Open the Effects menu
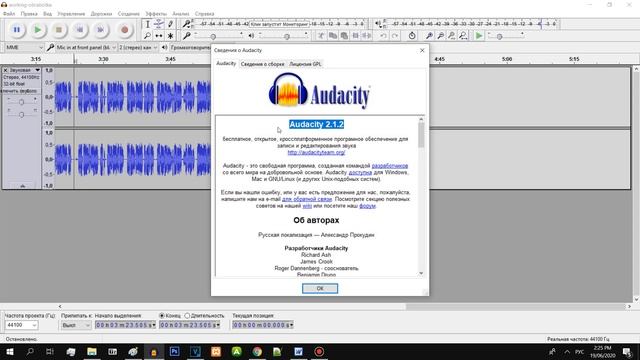 (x=156, y=14)
